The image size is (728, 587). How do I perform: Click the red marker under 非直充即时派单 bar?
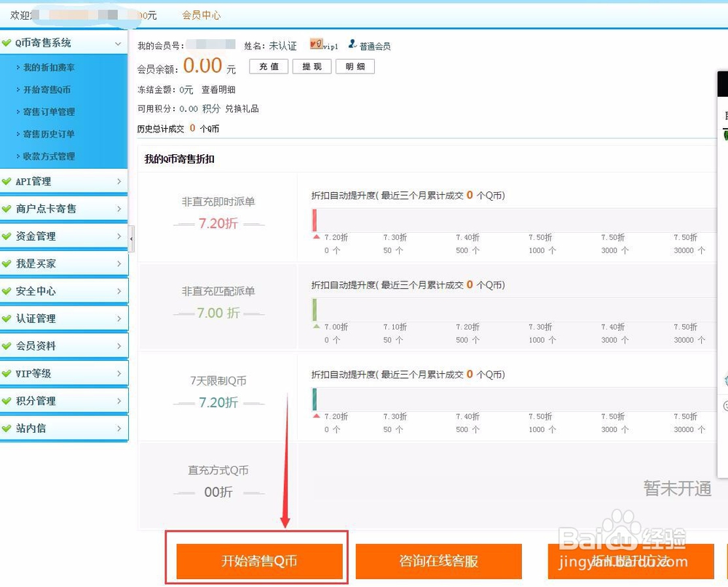[317, 236]
